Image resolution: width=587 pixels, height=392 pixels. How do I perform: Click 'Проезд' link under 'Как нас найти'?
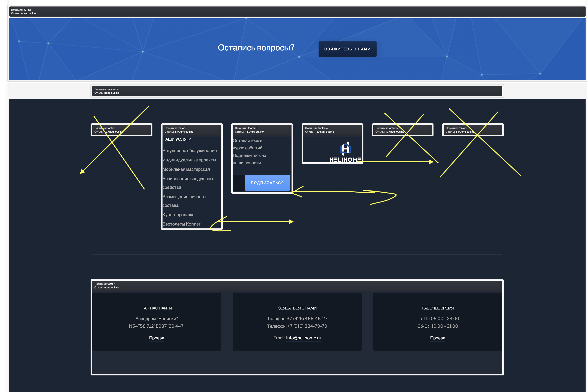coord(157,338)
